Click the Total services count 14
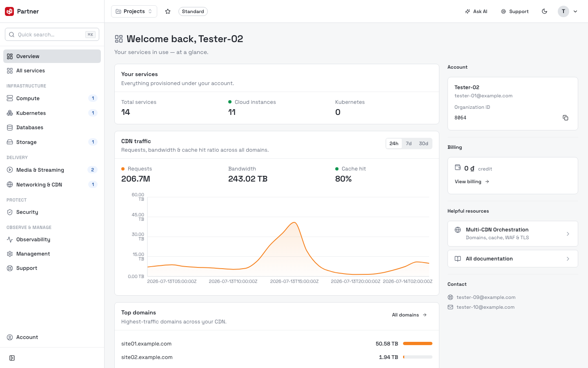The height and width of the screenshot is (368, 588). click(126, 112)
